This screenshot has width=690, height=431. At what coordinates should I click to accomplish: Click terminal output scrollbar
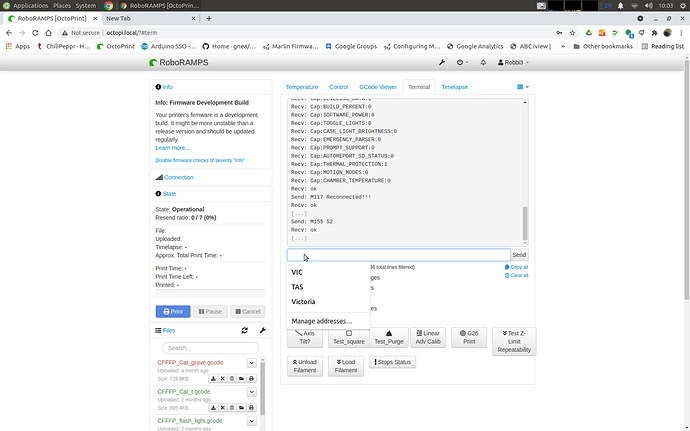coord(525,223)
